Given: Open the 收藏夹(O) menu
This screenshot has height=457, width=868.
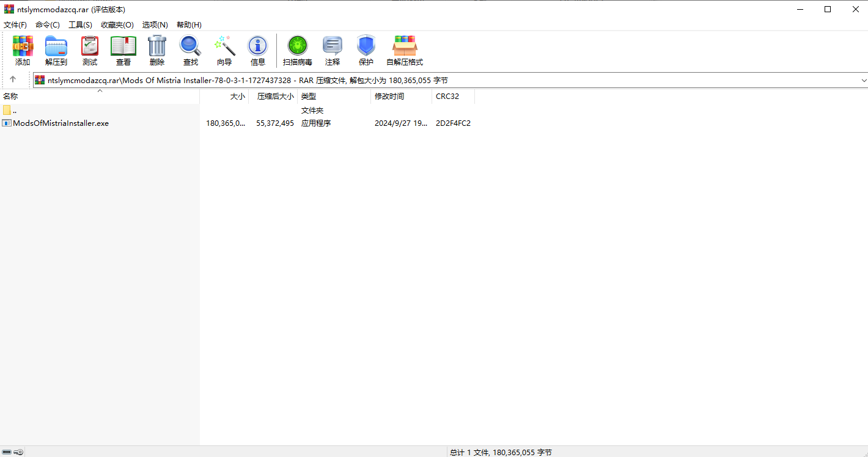Looking at the screenshot, I should pyautogui.click(x=117, y=25).
